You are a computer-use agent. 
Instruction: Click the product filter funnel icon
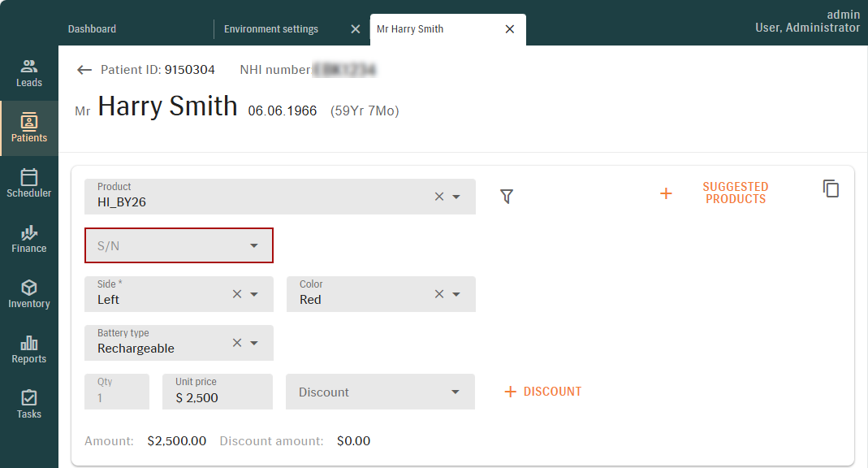pyautogui.click(x=507, y=197)
